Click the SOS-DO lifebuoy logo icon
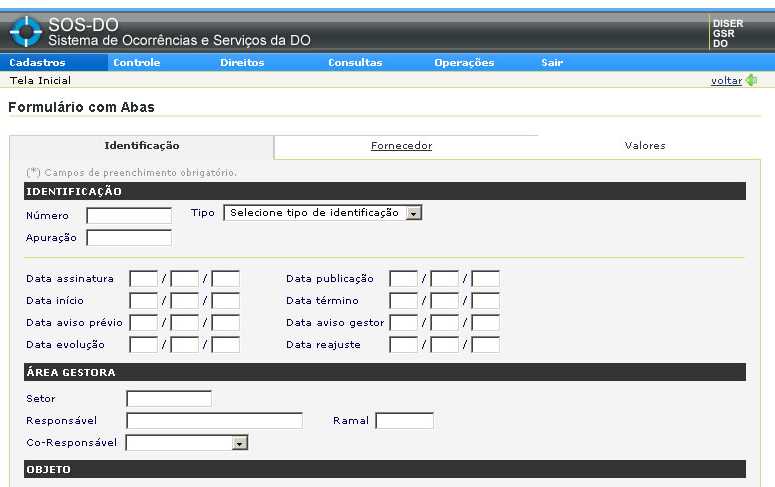The width and height of the screenshot is (775, 487). (25, 31)
